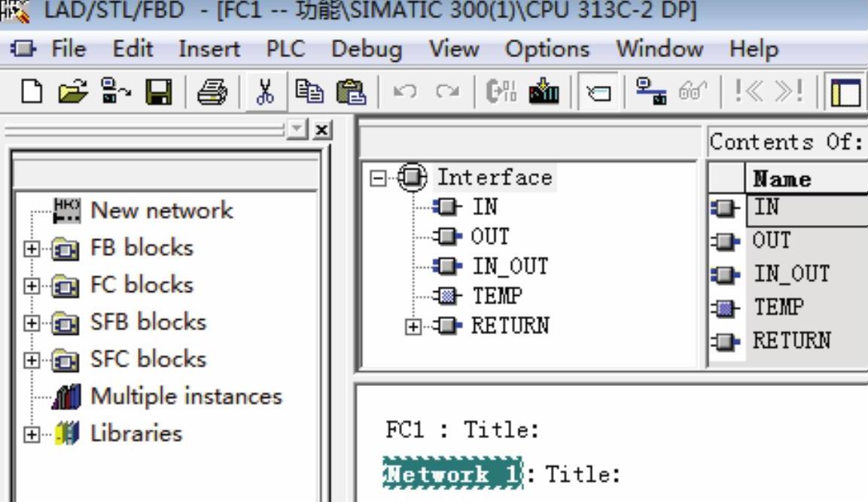Open the overview pane dropdown arrow
Screen dimensions: 868x502
click(x=297, y=129)
